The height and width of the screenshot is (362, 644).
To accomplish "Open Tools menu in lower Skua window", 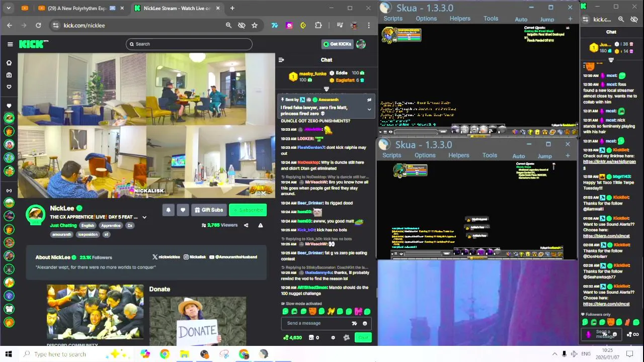I will pos(490,155).
